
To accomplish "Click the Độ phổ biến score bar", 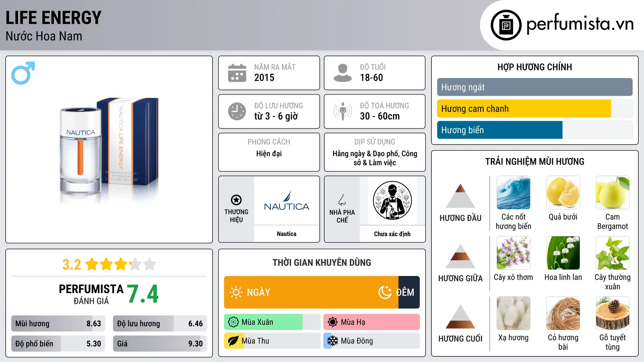I will (58, 343).
